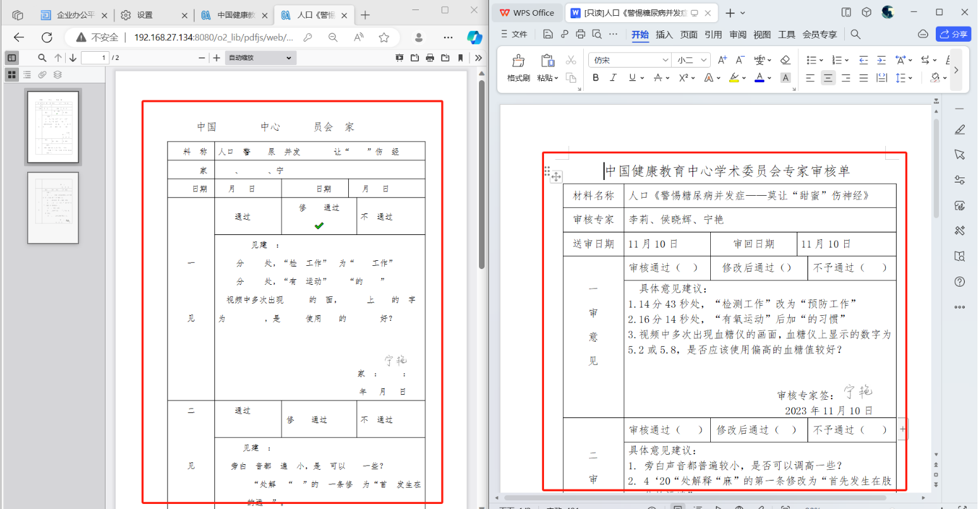
Task: Select the page 1 thumbnail in PDF sidebar
Action: tap(53, 127)
